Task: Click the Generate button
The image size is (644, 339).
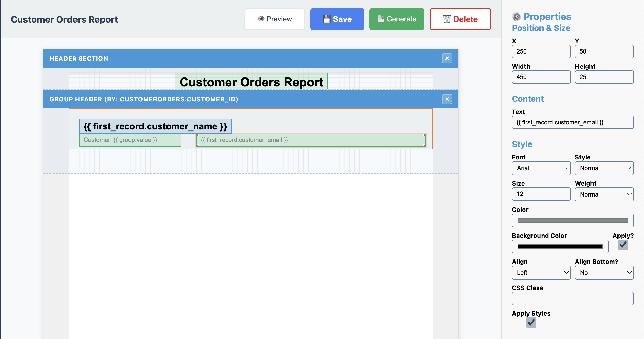Action: click(397, 19)
